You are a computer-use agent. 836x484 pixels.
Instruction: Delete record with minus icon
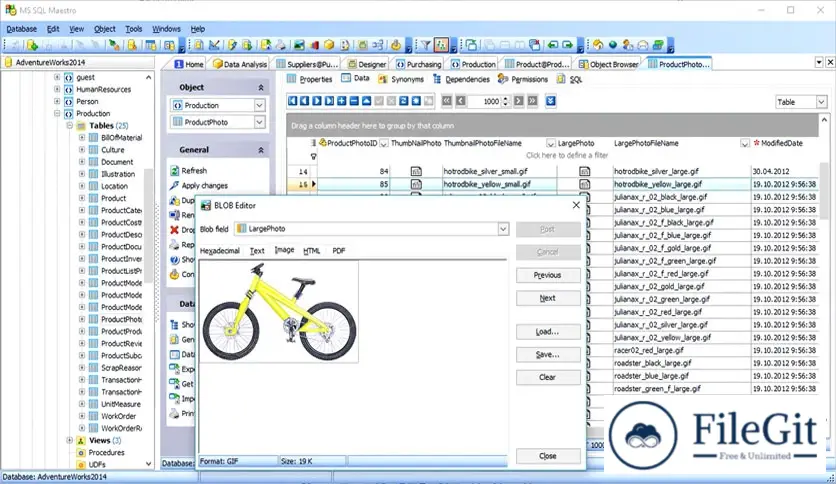coord(354,101)
